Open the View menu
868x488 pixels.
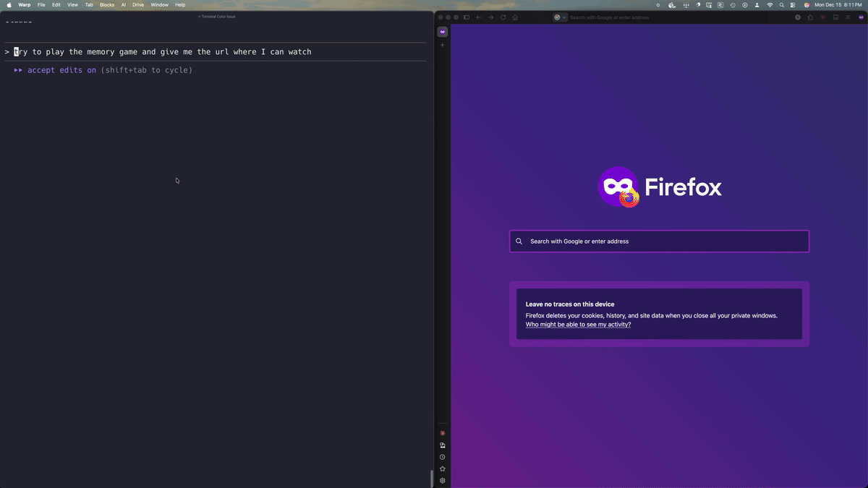coord(73,5)
